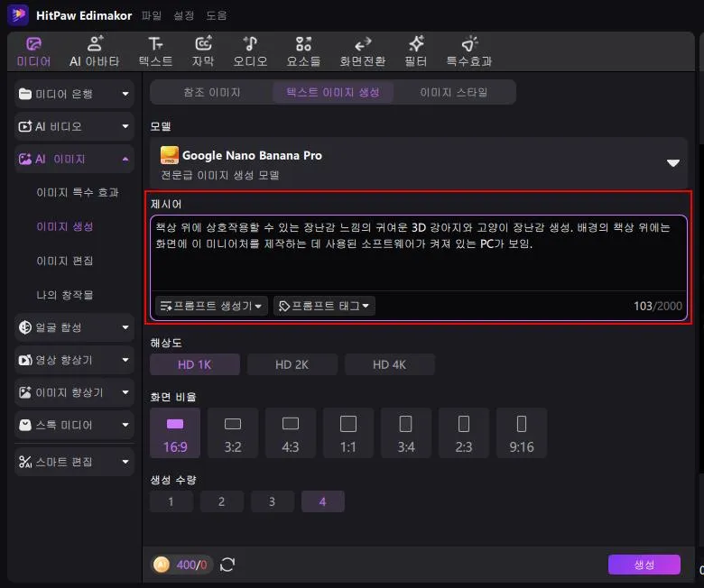Open the 파일 menu

point(152,15)
